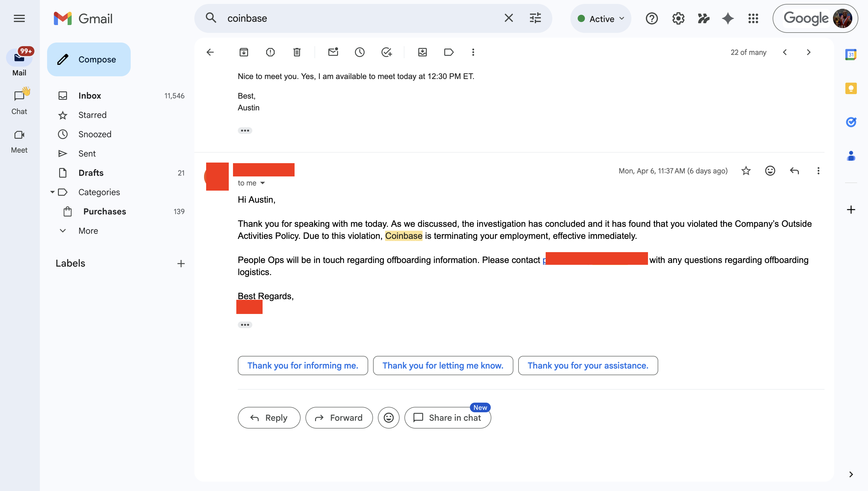The image size is (868, 491).
Task: Snooze the open email
Action: click(x=360, y=52)
